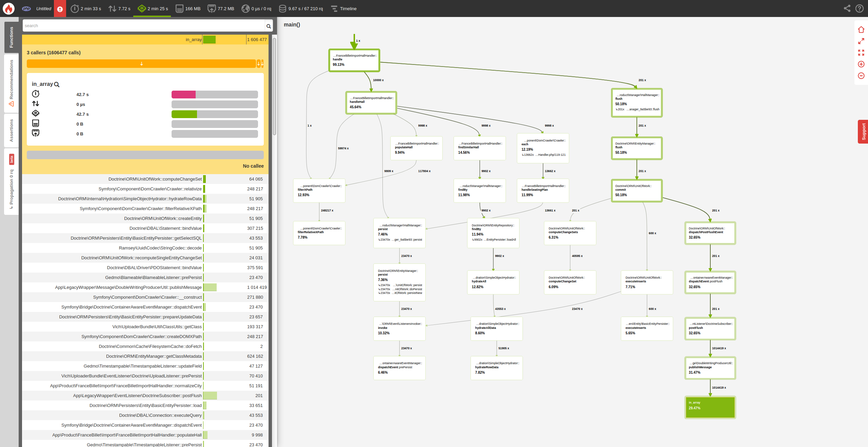Click the CPU chip icon for in_array
Image resolution: width=868 pixels, height=447 pixels.
click(36, 113)
